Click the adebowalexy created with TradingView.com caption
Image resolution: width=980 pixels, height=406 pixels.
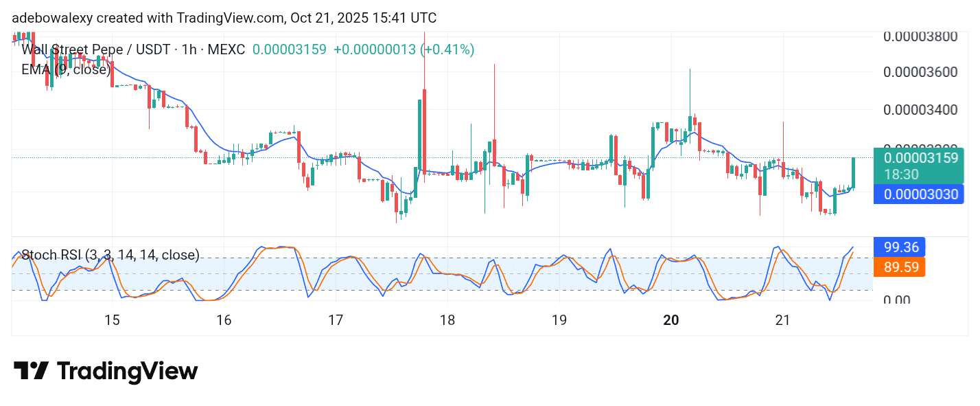[x=224, y=18]
